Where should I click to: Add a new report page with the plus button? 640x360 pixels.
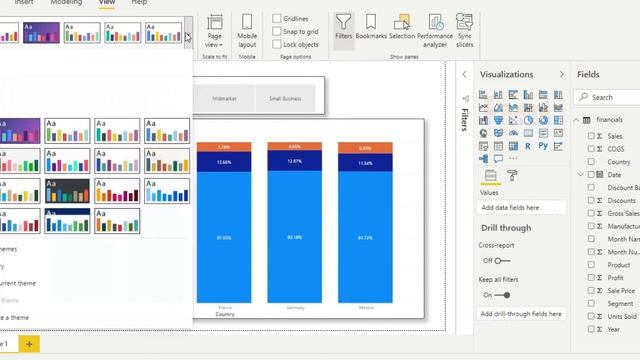tap(29, 344)
